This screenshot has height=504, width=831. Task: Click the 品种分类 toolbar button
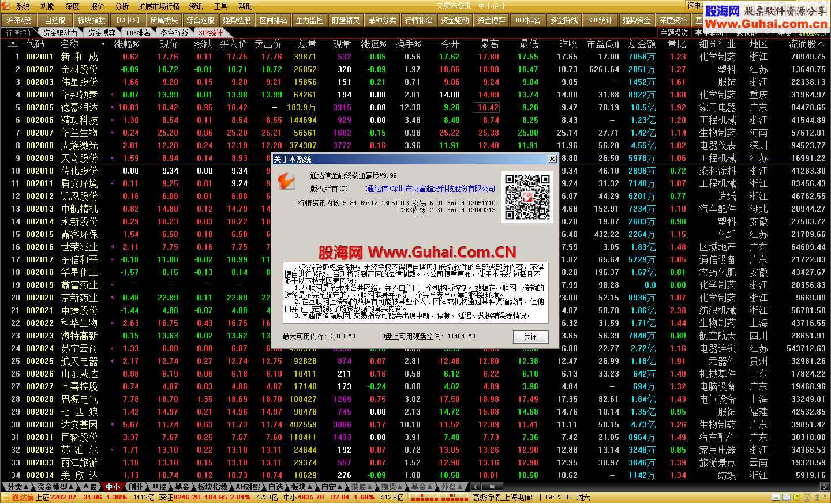(x=383, y=20)
